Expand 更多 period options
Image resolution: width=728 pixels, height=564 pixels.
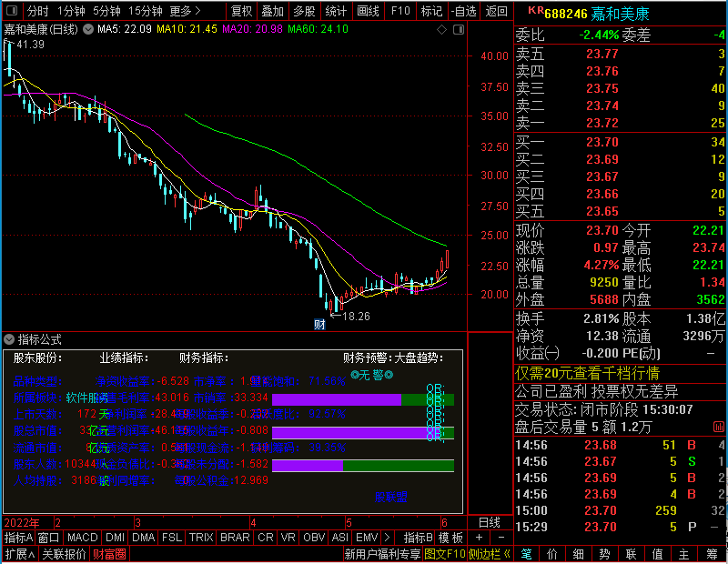tap(186, 11)
